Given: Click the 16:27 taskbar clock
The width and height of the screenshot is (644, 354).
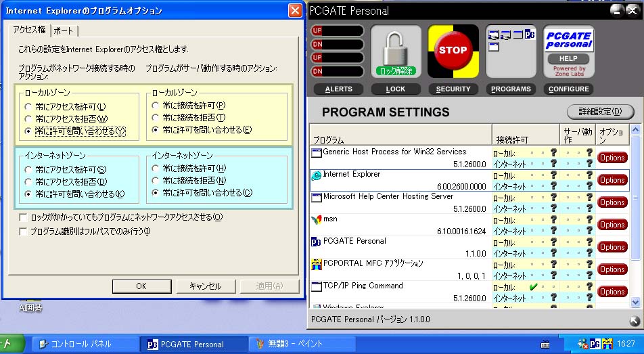Looking at the screenshot, I should (x=626, y=344).
